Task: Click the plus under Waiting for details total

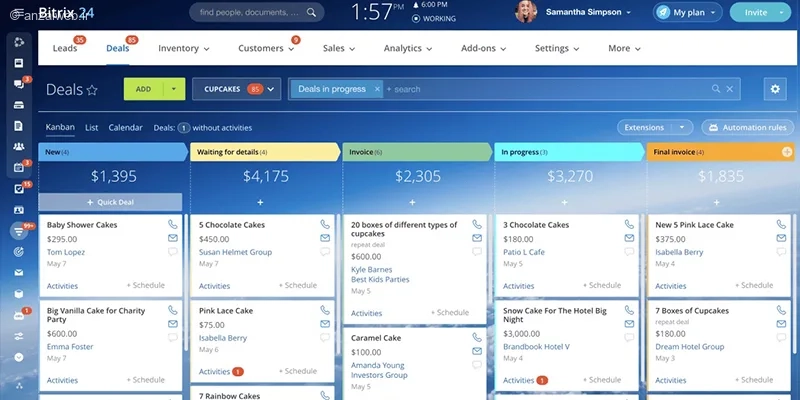Action: click(260, 203)
